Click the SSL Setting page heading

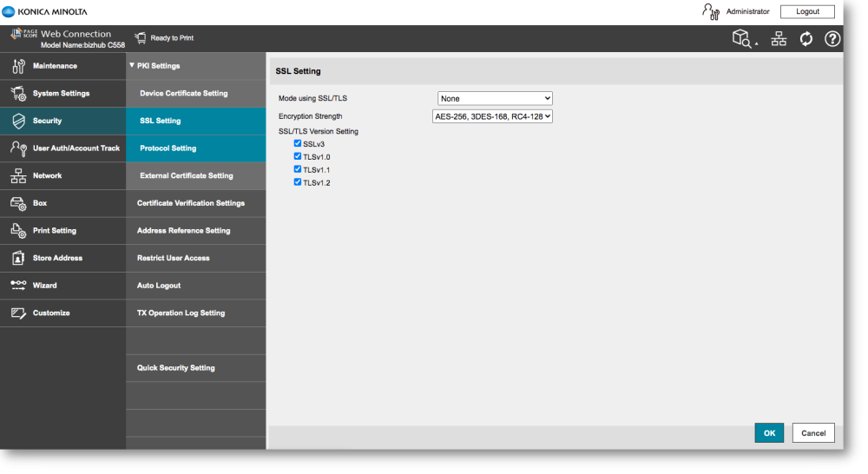[x=298, y=71]
